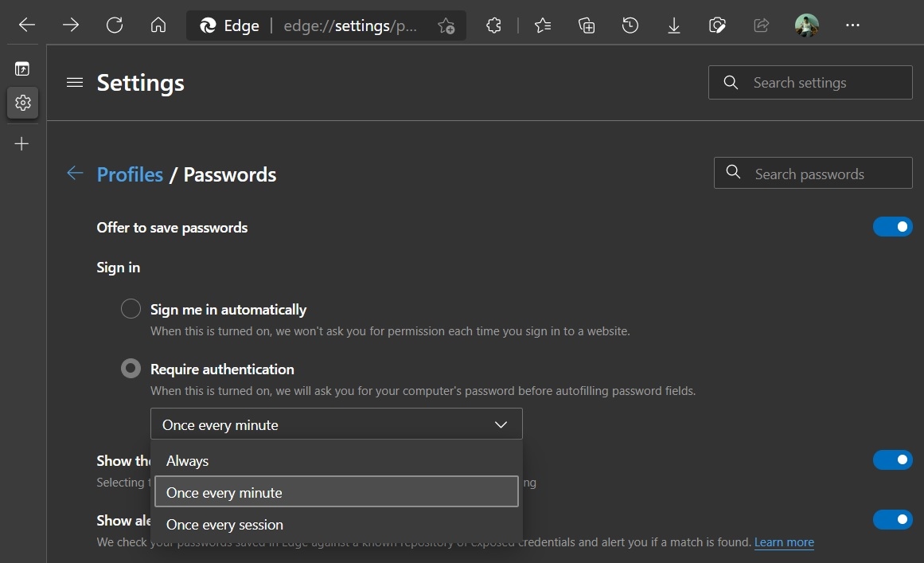This screenshot has width=924, height=563.
Task: Open the Collections icon
Action: pyautogui.click(x=587, y=25)
